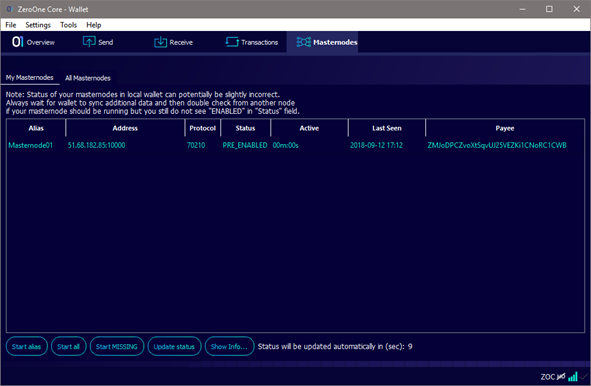Open the Help menu
This screenshot has height=386, width=591.
[93, 25]
